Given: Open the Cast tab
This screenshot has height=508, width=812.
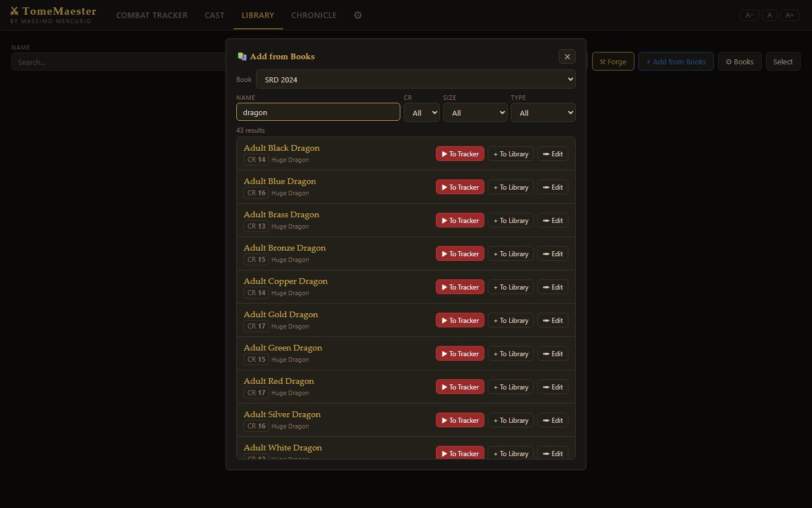Looking at the screenshot, I should (214, 15).
